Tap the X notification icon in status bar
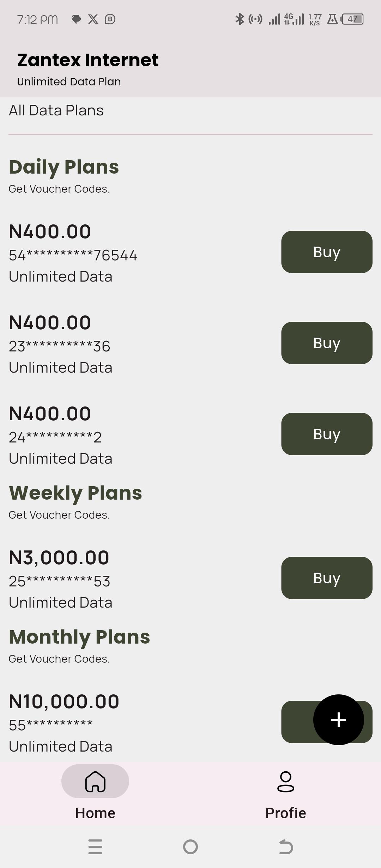 tap(93, 19)
